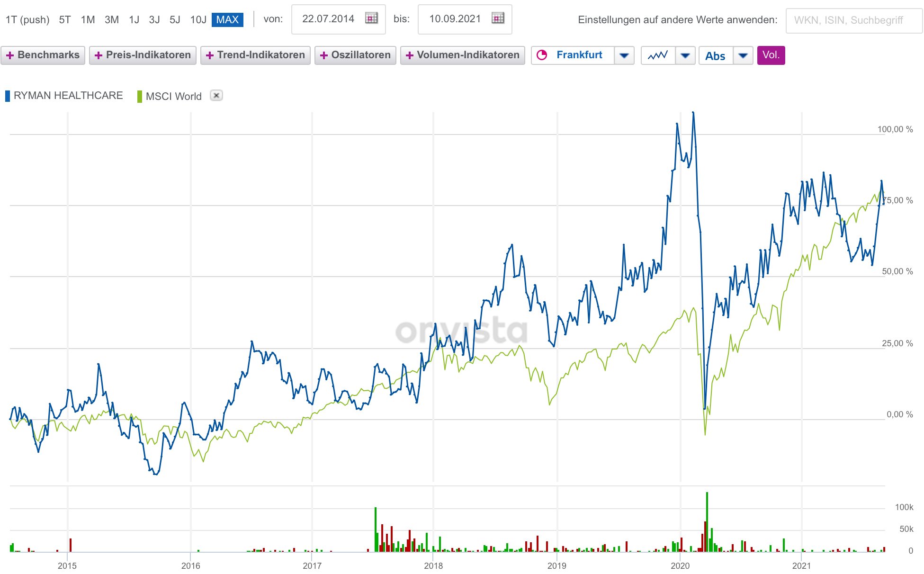Toggle the Vol. volume display button
The height and width of the screenshot is (574, 924).
click(771, 55)
